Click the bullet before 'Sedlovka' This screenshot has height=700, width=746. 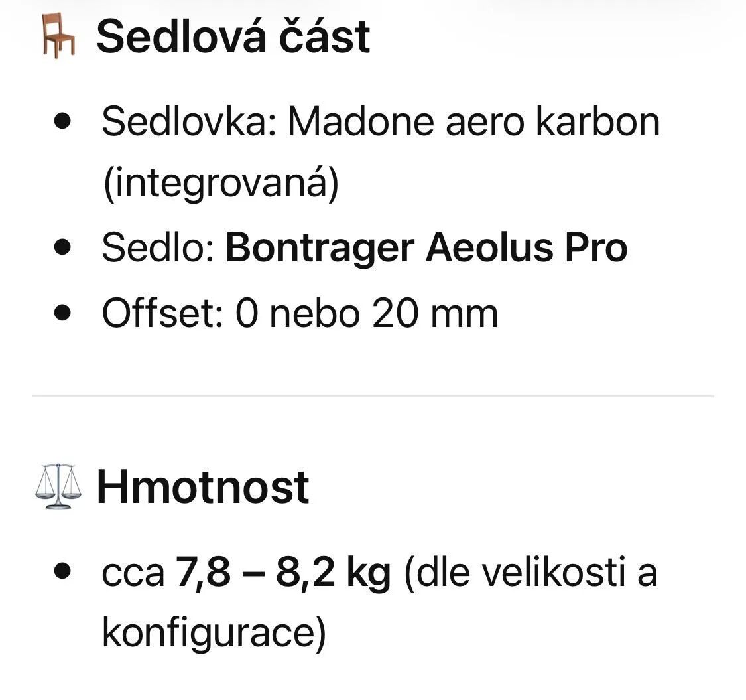(x=64, y=122)
